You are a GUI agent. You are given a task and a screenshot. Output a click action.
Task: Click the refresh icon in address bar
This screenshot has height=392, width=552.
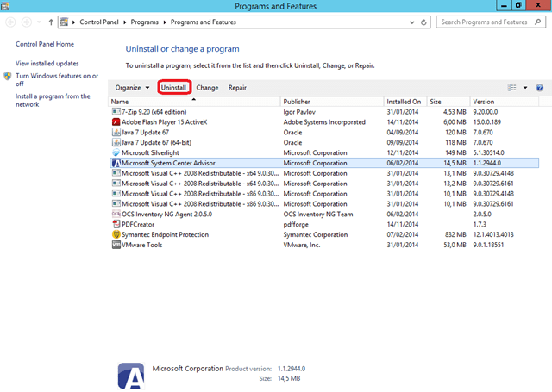[423, 22]
